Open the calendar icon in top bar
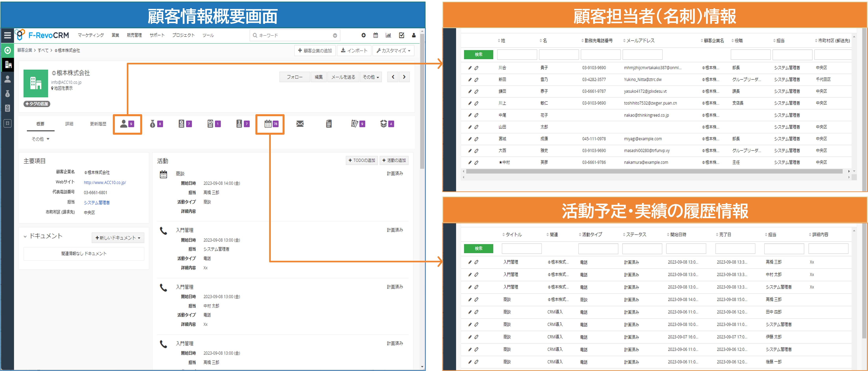The image size is (868, 371). pyautogui.click(x=376, y=35)
